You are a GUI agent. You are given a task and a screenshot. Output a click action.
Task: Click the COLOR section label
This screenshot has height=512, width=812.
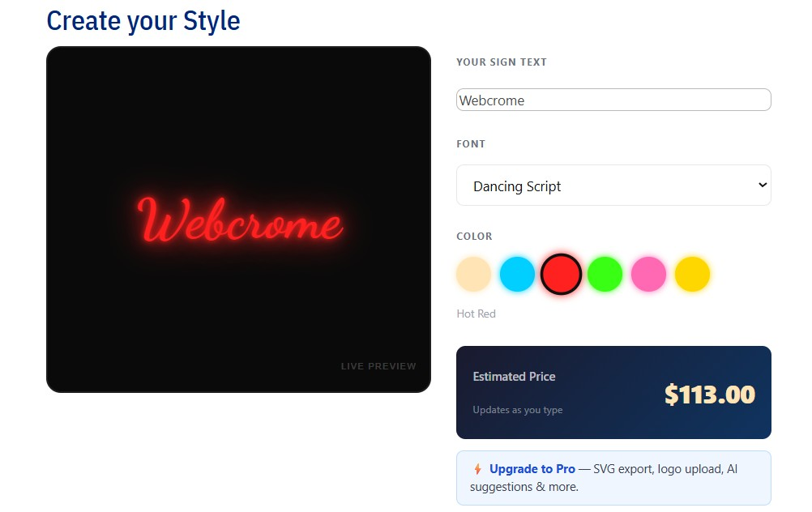474,236
